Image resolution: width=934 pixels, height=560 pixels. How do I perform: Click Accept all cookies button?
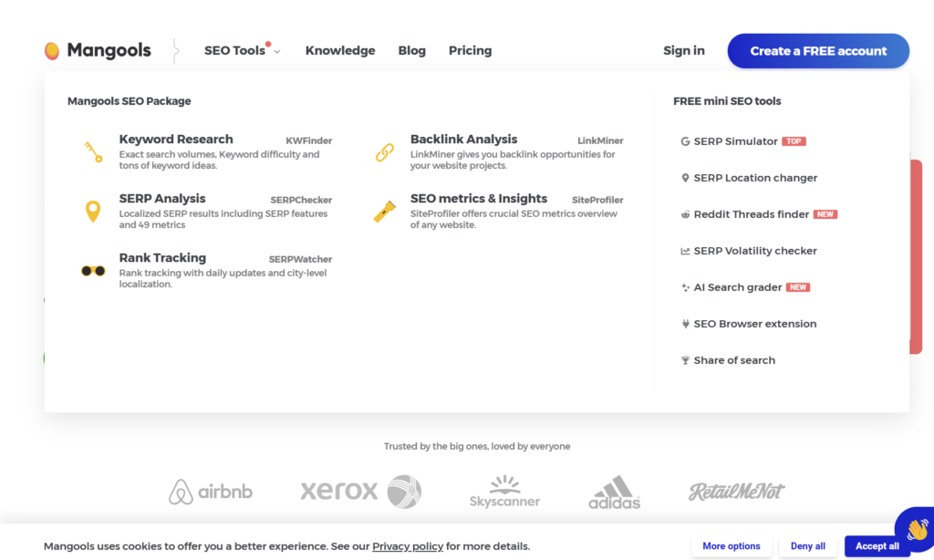tap(877, 546)
